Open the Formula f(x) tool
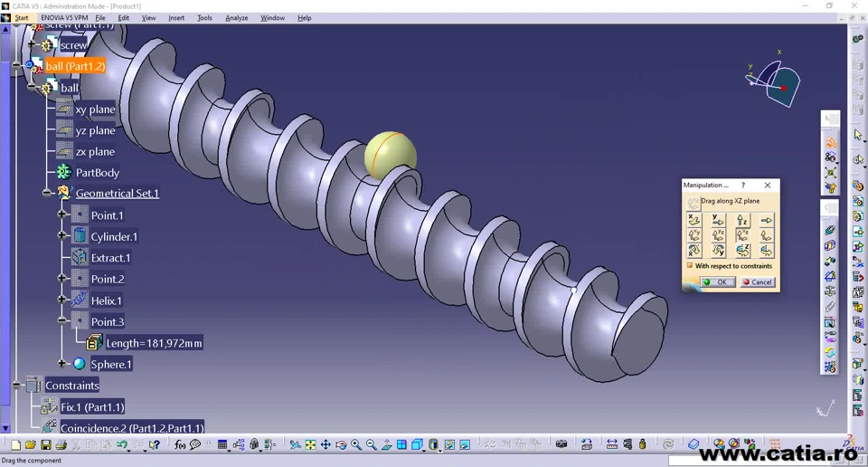This screenshot has width=868, height=467. pos(180,444)
